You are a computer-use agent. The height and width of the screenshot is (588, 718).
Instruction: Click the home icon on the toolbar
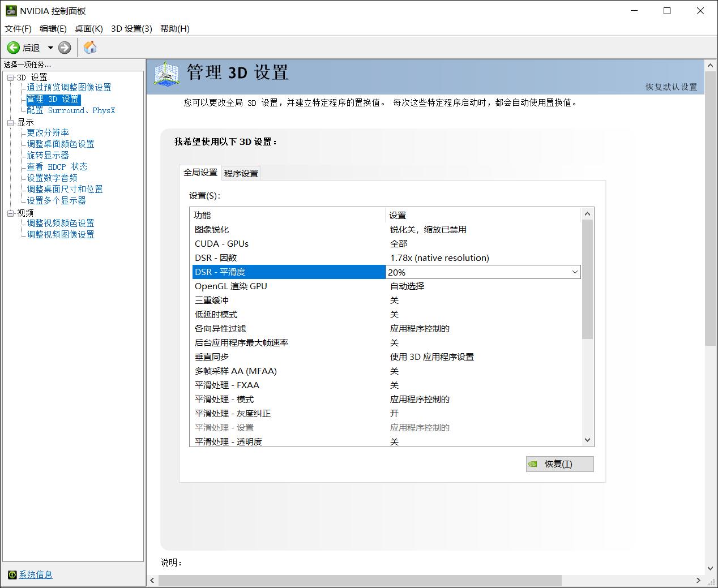coord(89,48)
